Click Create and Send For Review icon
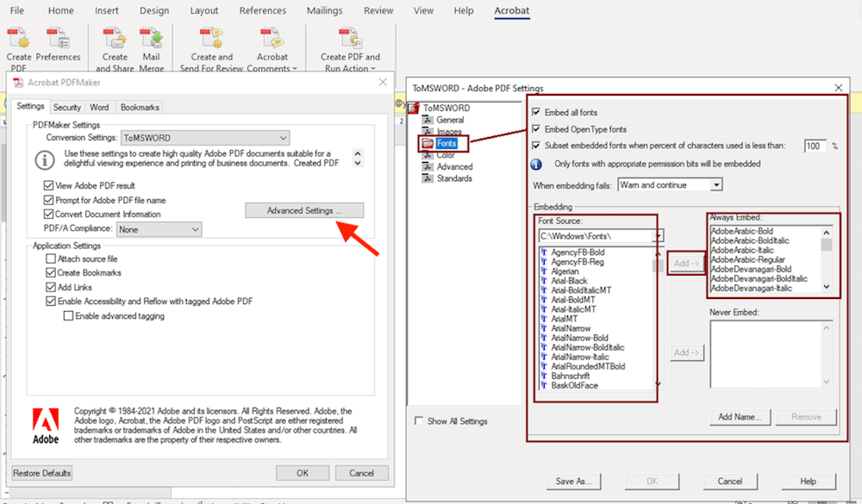 [x=211, y=40]
